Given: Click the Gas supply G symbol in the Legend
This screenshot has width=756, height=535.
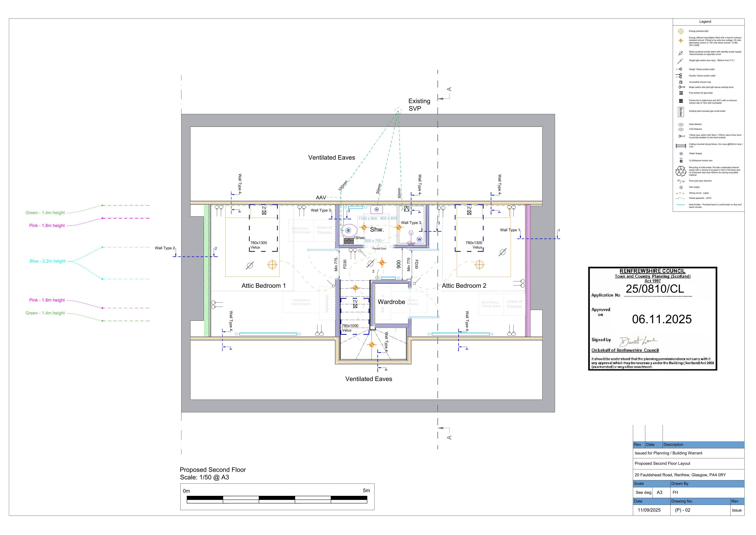Looking at the screenshot, I should 681,187.
